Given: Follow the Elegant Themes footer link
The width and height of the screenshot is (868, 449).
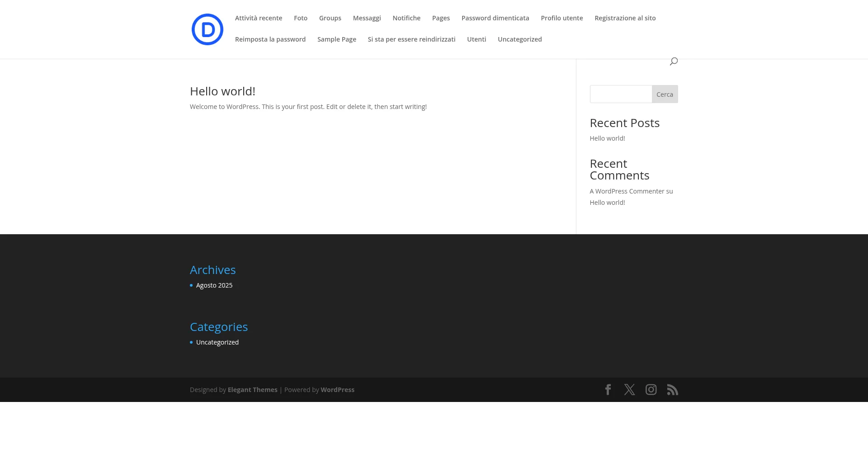Looking at the screenshot, I should 252,390.
